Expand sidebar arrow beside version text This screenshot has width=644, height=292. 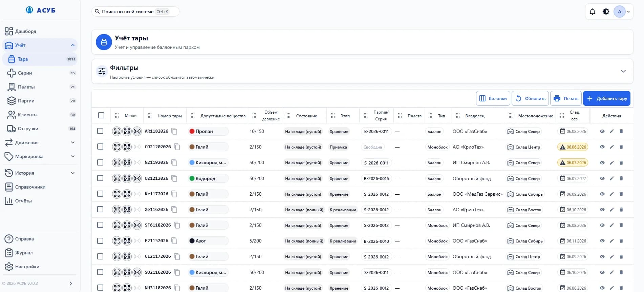click(x=71, y=284)
